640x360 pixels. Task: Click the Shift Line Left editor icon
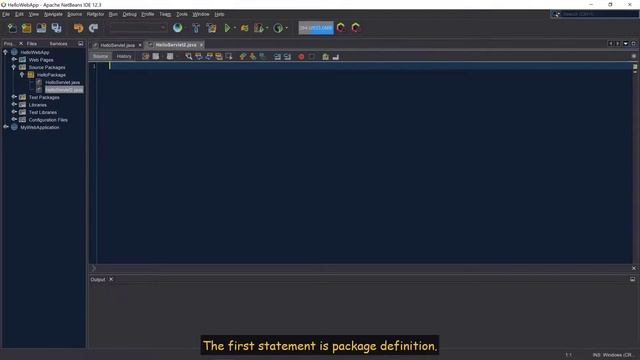coord(277,57)
